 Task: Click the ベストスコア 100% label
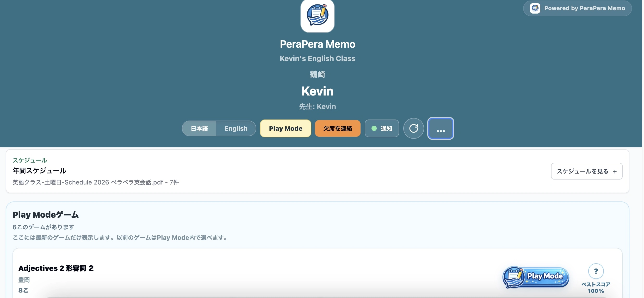[x=596, y=288]
